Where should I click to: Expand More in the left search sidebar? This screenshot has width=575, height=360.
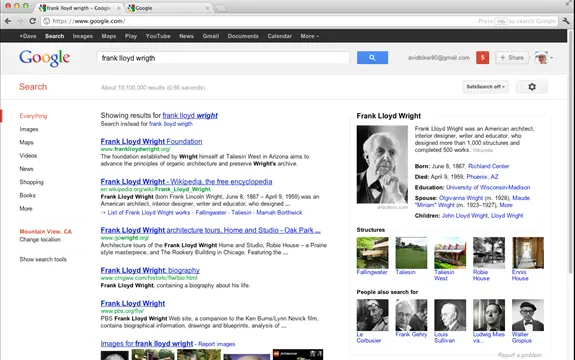(26, 209)
